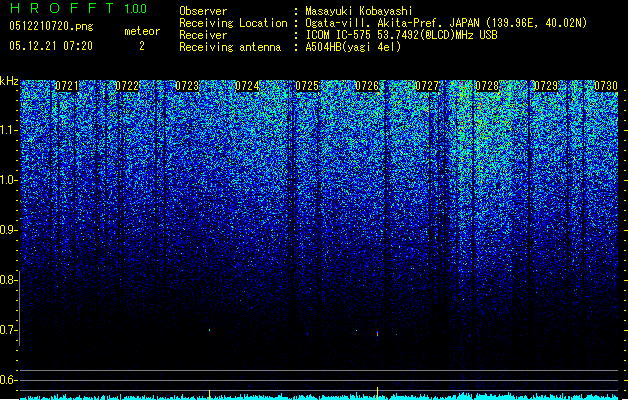Click the 0.7 kHz frequency axis label
The width and height of the screenshot is (629, 400).
[x=9, y=330]
